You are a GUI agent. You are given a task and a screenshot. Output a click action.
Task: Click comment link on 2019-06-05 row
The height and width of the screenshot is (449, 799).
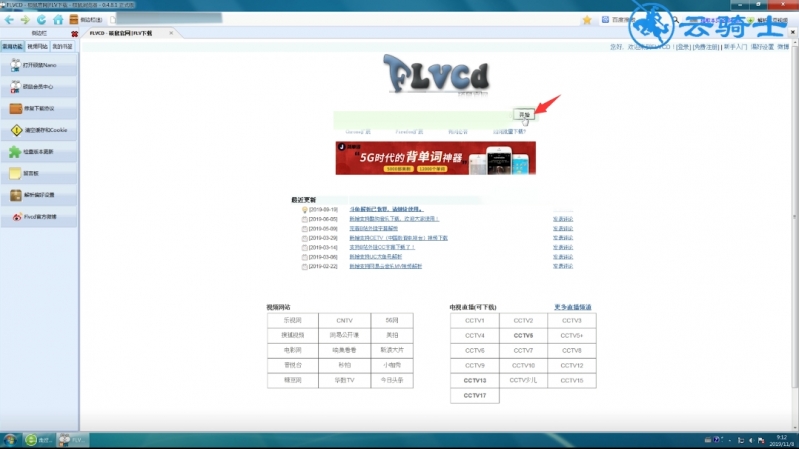[x=563, y=219]
